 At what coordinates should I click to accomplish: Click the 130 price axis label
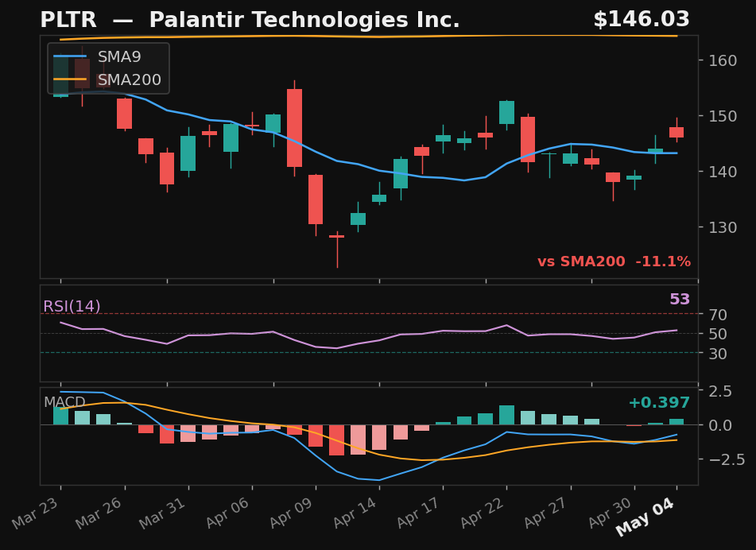[723, 227]
